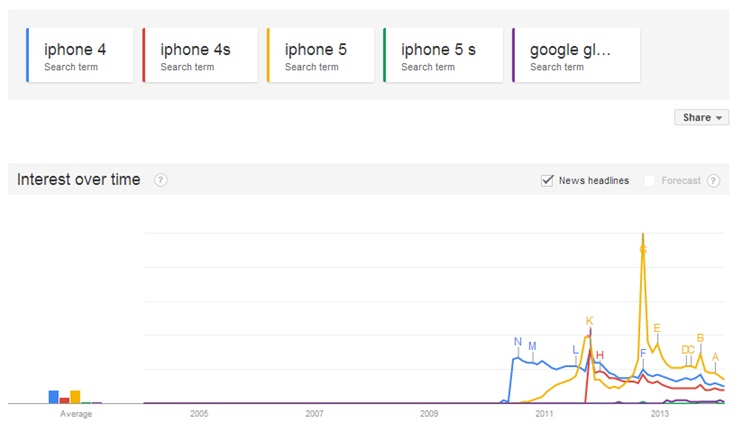737x423 pixels.
Task: Click news headline marker A on chart
Action: point(715,357)
